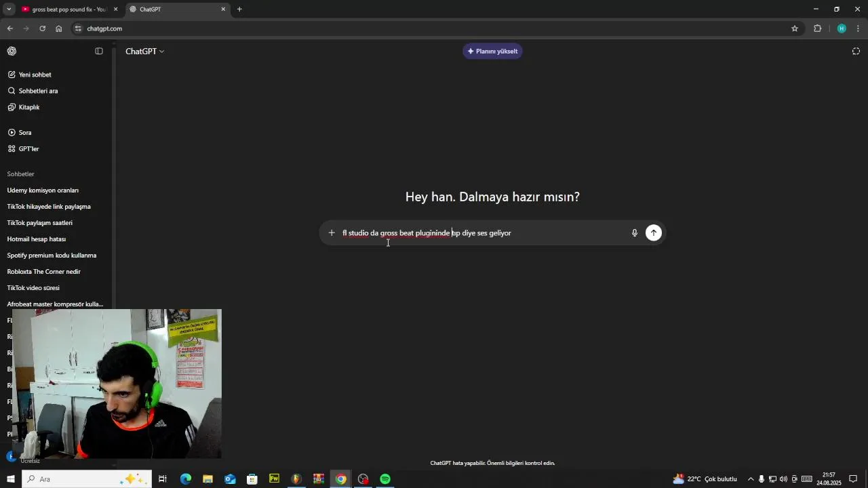Open the Windows Start menu

11,479
